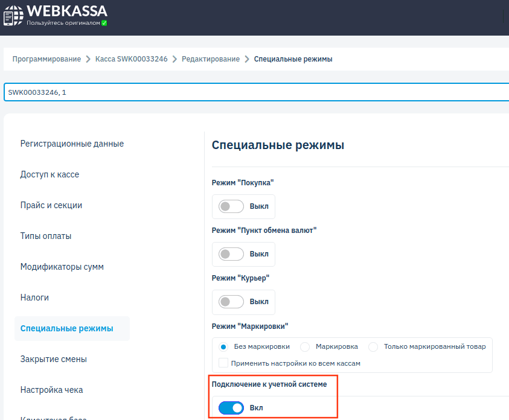The image size is (509, 420).
Task: Click the "Программирование" breadcrumb link
Action: 46,59
